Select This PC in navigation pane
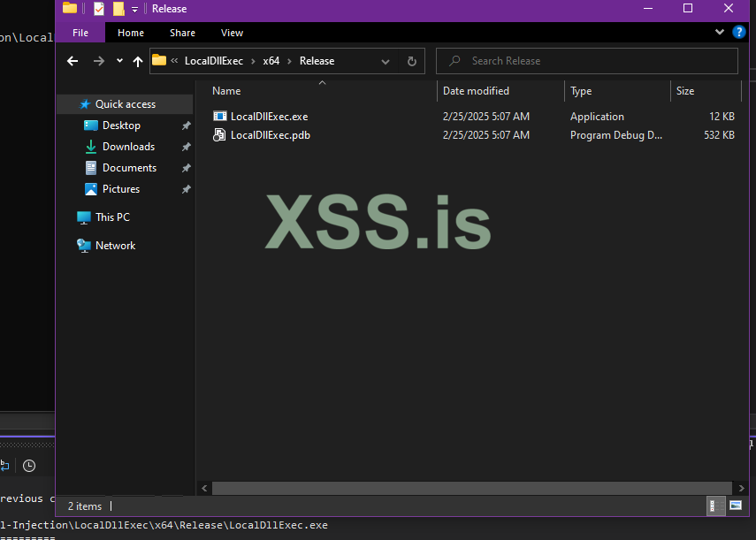Screen dimensions: 756x540 pyautogui.click(x=112, y=217)
